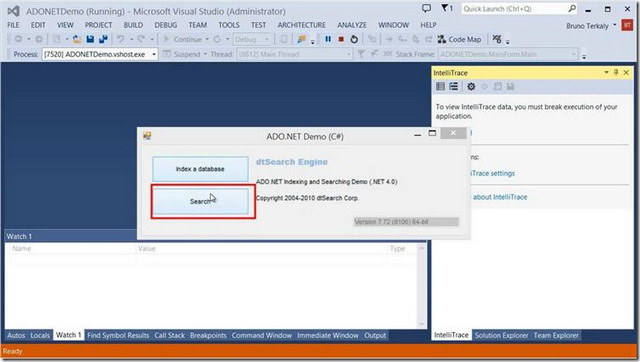
Task: Open the IntelliTrace settings link
Action: (493, 173)
